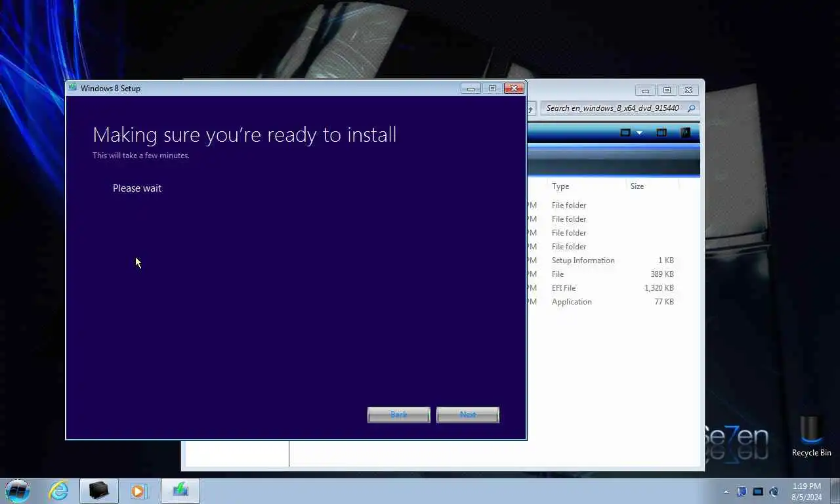Click the Windows 8 Setup title bar icon
This screenshot has width=840, height=504.
(73, 88)
